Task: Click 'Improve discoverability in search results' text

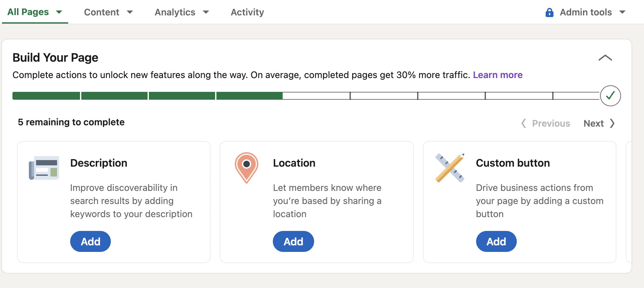Action: (x=131, y=201)
